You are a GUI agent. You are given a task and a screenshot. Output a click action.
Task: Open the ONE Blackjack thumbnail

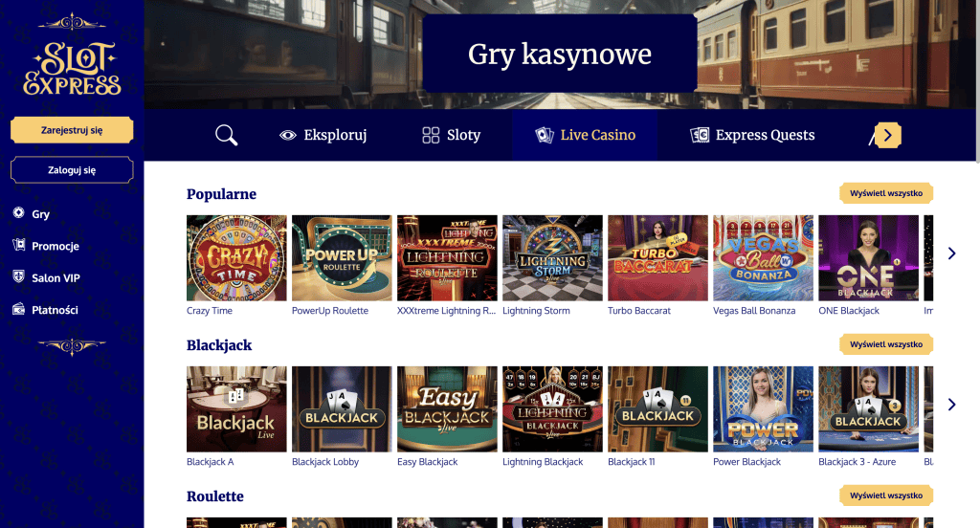tap(869, 258)
